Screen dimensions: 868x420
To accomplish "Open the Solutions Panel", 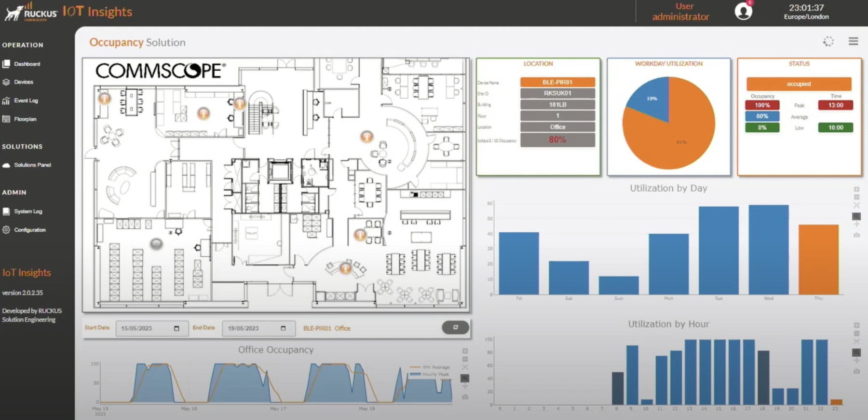I will point(27,165).
